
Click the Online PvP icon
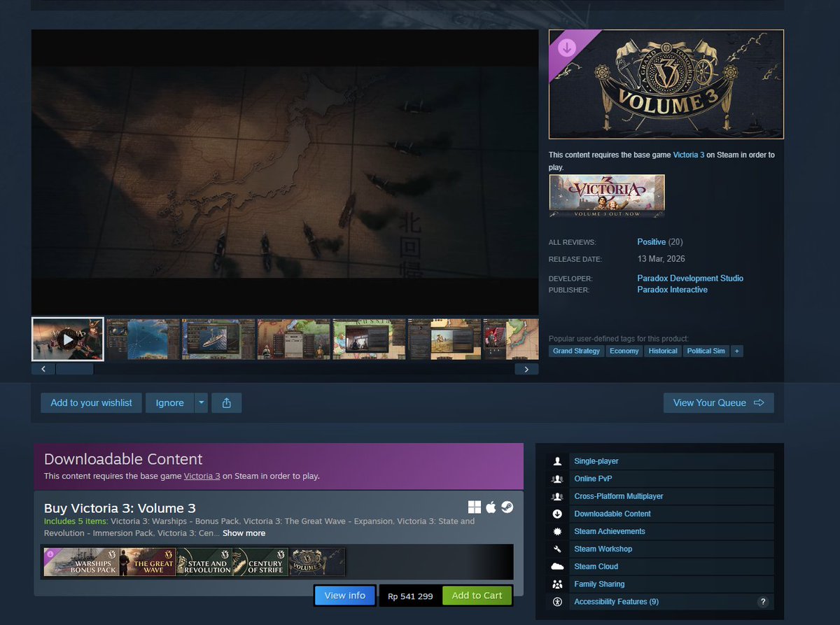tap(557, 479)
